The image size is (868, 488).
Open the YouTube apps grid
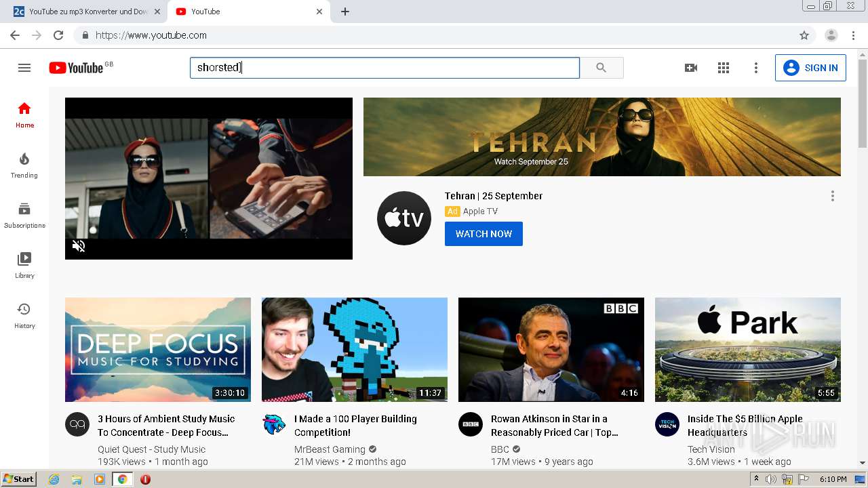pos(724,68)
